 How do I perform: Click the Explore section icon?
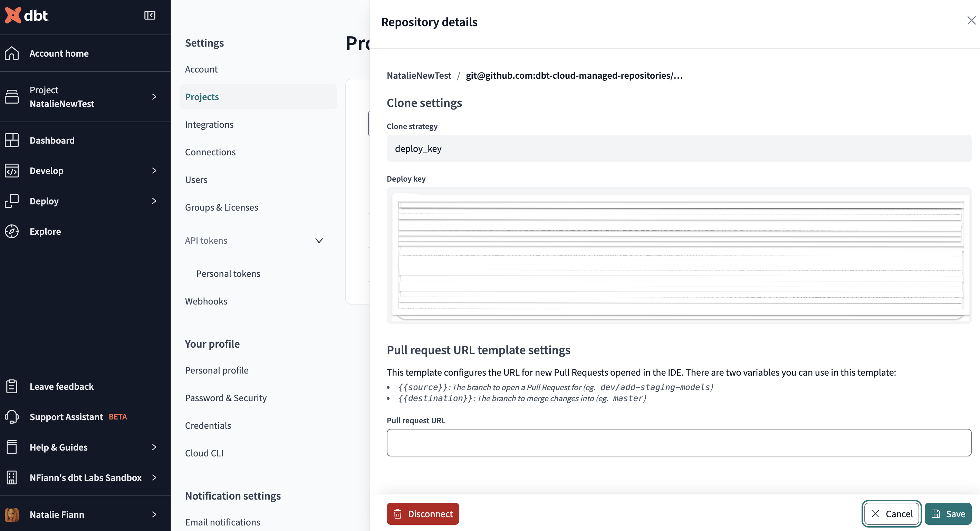[x=12, y=232]
